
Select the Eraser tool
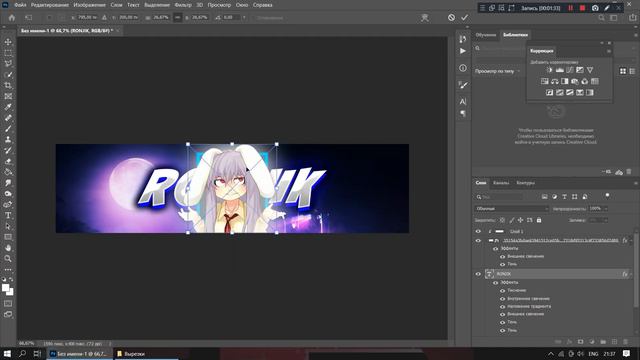pyautogui.click(x=8, y=161)
